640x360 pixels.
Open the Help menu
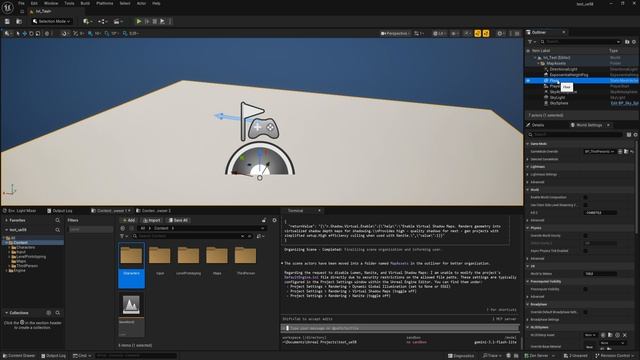point(156,3)
